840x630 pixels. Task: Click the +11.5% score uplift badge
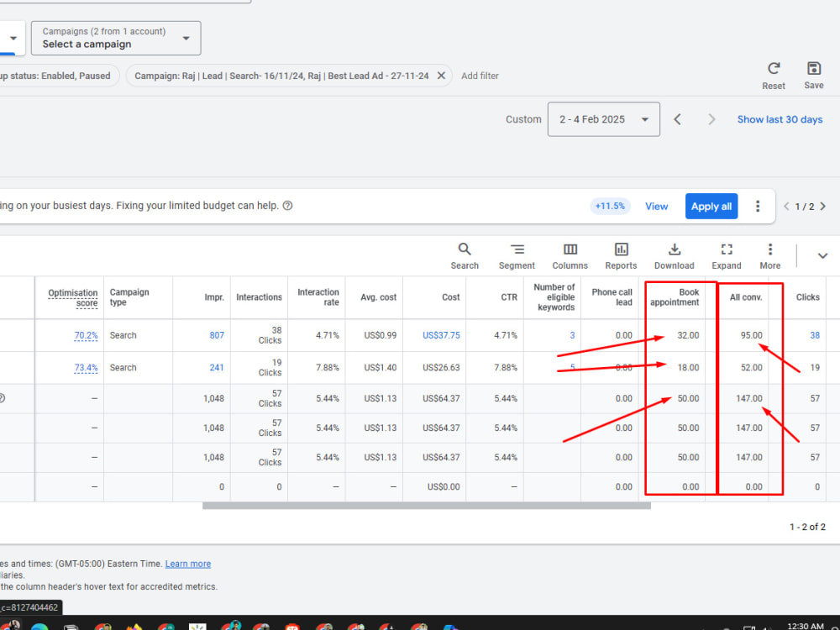(610, 207)
